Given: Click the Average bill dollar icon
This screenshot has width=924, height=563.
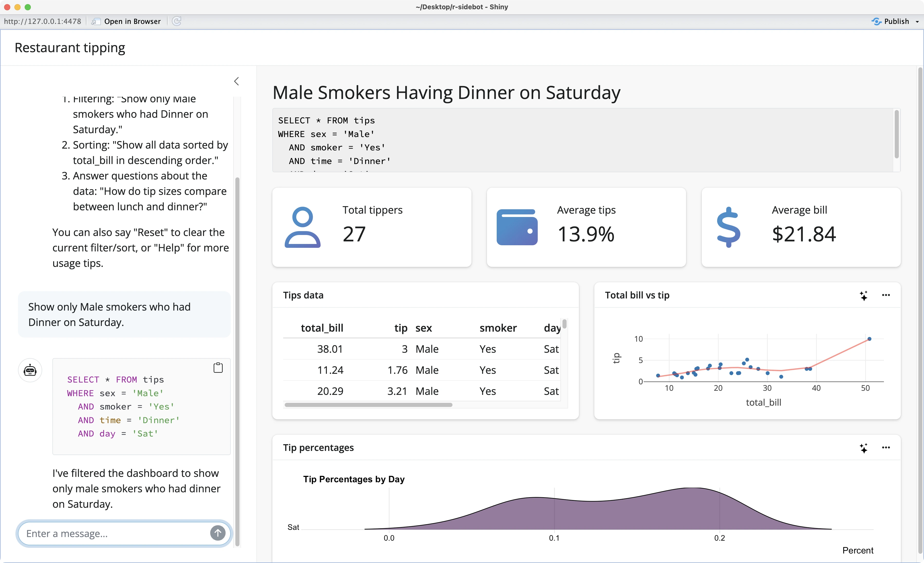Looking at the screenshot, I should [x=728, y=227].
